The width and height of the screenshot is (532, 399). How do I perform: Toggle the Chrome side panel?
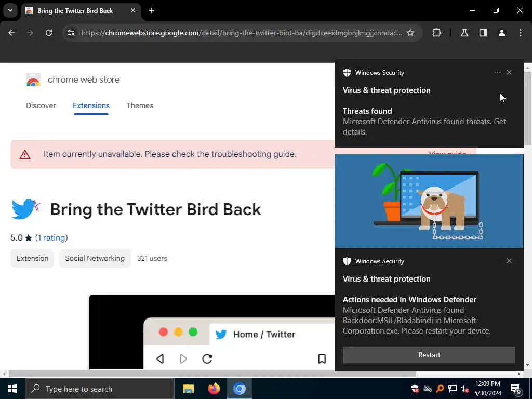tap(483, 33)
